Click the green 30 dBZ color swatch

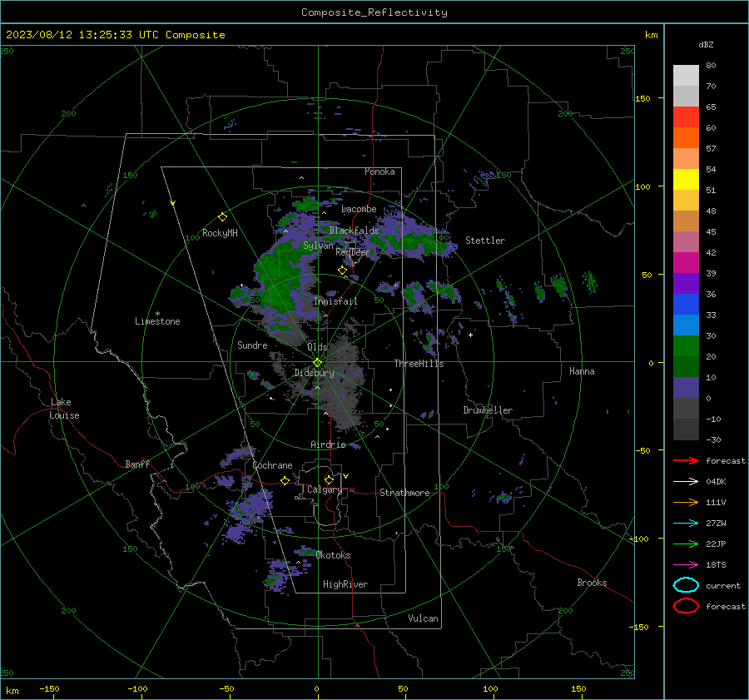(686, 346)
